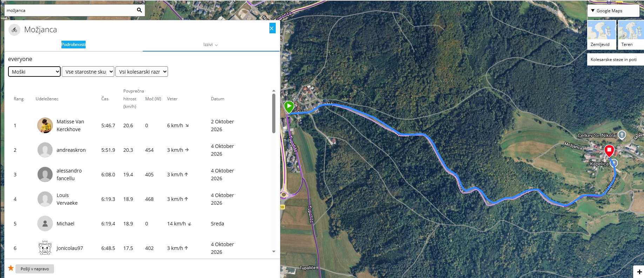Click the cycling icon beside Možjanca title

tap(14, 30)
